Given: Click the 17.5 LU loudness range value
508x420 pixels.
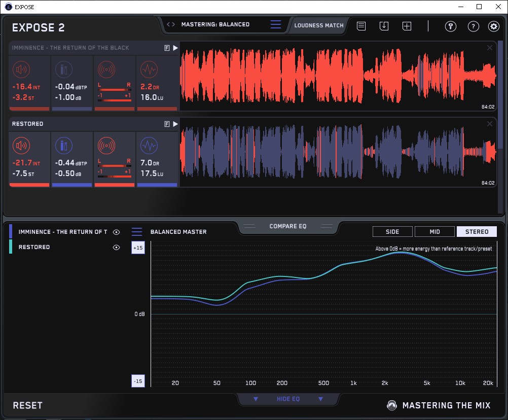Looking at the screenshot, I should 152,173.
